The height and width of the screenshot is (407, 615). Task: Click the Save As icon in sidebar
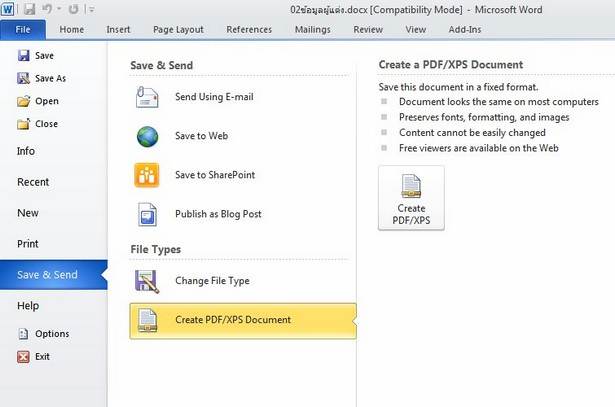point(24,78)
